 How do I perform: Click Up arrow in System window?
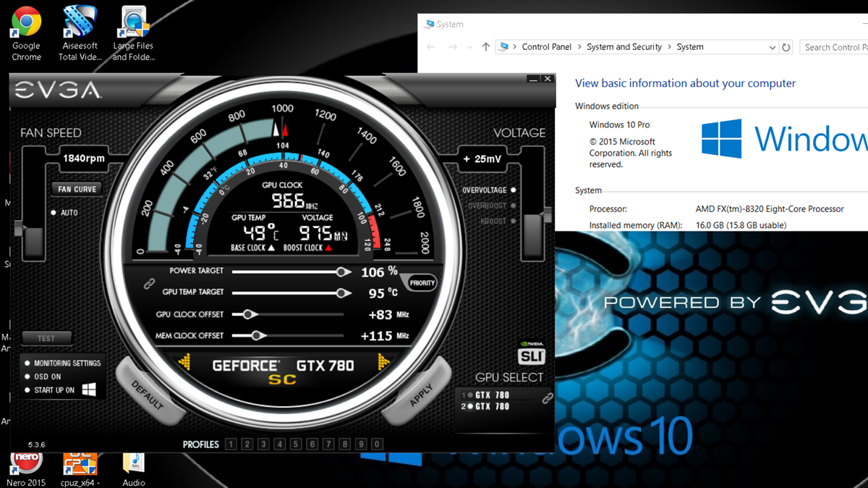[486, 47]
